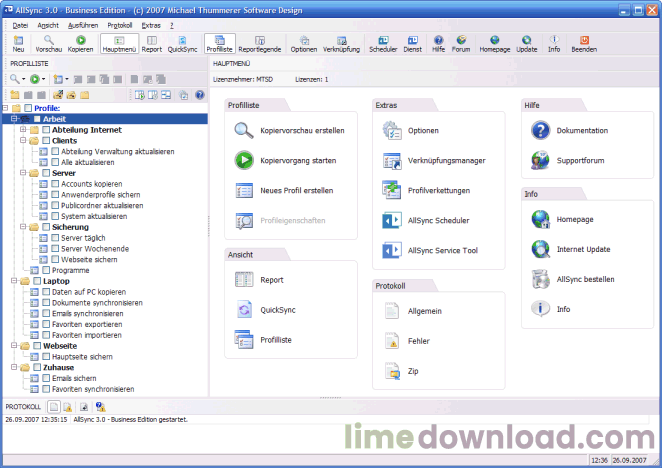This screenshot has height=468, width=662.
Task: Click the Vorschau toolbar icon
Action: (48, 41)
